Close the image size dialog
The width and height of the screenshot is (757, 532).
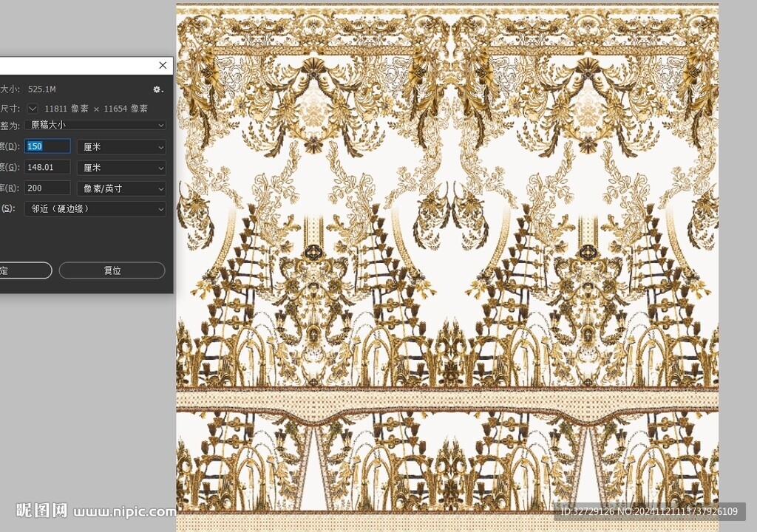point(163,66)
